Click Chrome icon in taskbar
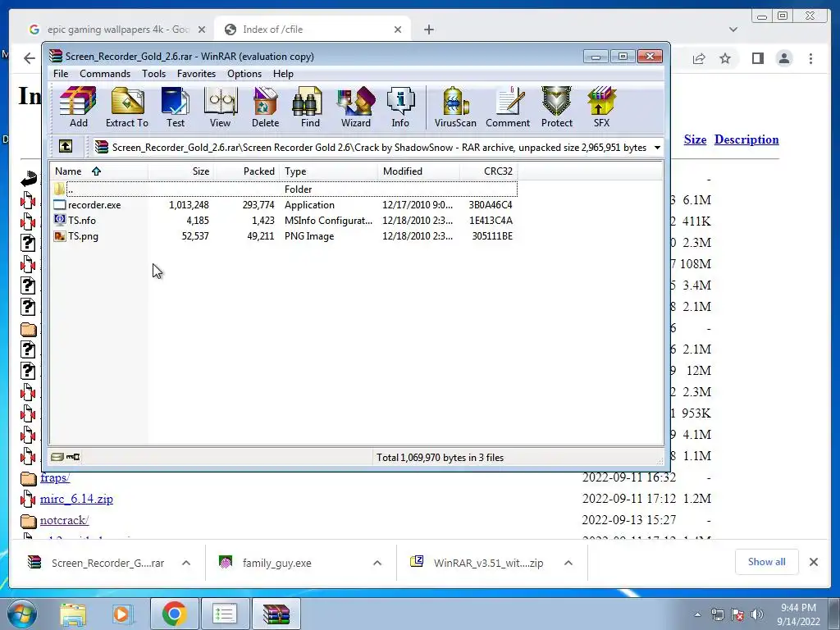 click(x=174, y=614)
